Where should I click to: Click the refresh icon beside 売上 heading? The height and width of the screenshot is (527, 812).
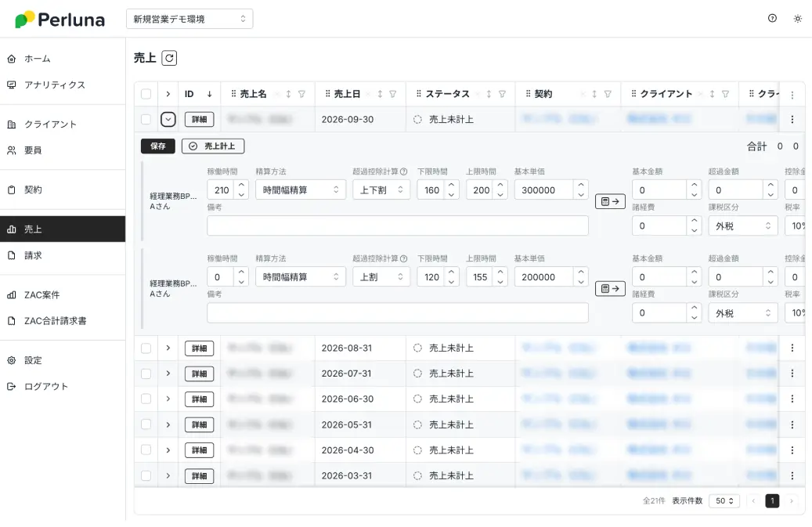click(x=169, y=58)
